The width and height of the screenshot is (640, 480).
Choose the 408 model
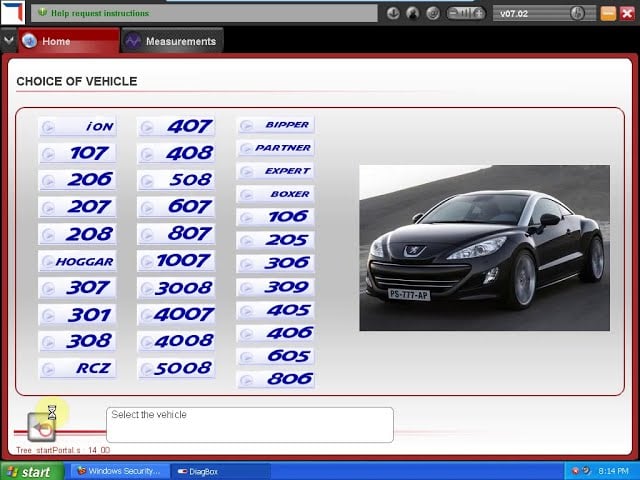(176, 153)
